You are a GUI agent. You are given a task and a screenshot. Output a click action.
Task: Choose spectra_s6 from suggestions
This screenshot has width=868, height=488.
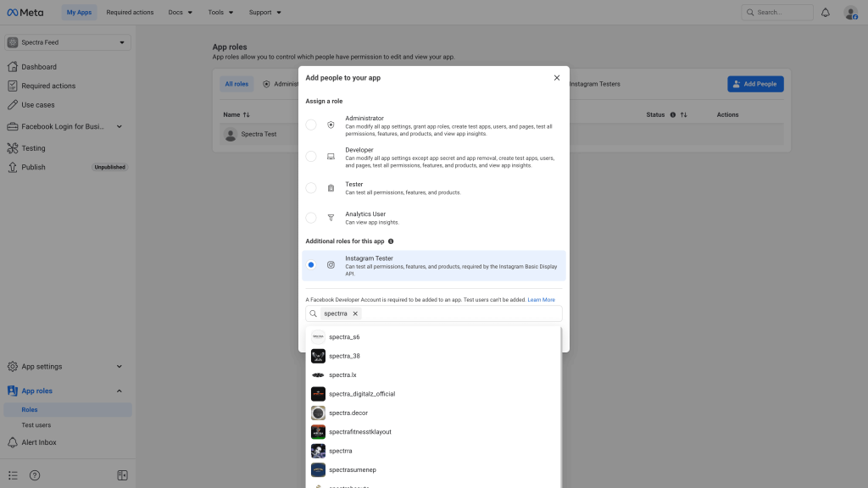tap(433, 337)
